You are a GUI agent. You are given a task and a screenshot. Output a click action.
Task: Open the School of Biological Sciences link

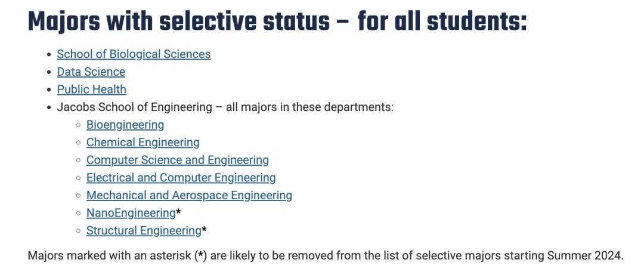134,54
